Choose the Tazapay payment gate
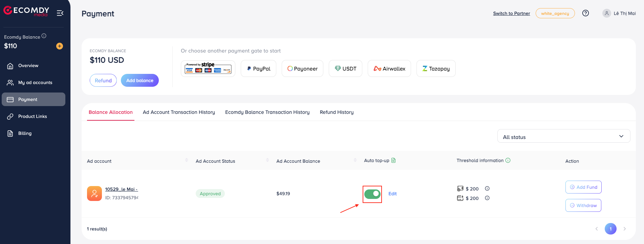The width and height of the screenshot is (644, 244). tap(436, 68)
